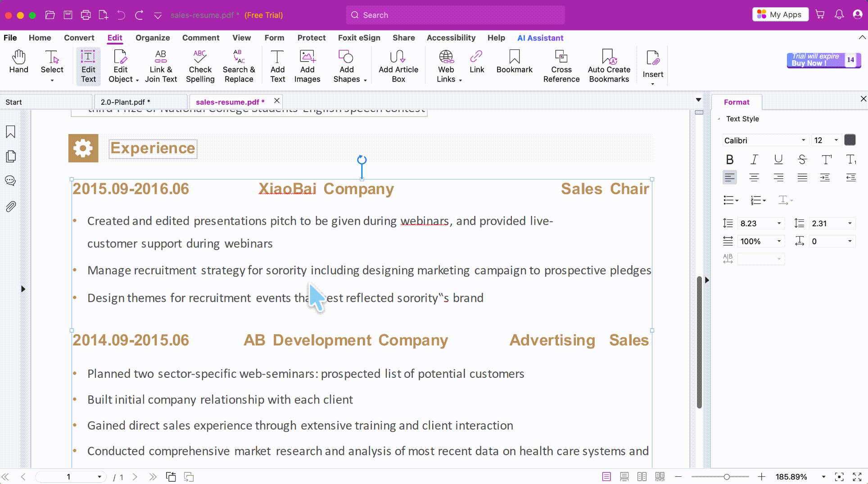Open the Organize ribbon tab
The height and width of the screenshot is (484, 868).
coord(153,38)
